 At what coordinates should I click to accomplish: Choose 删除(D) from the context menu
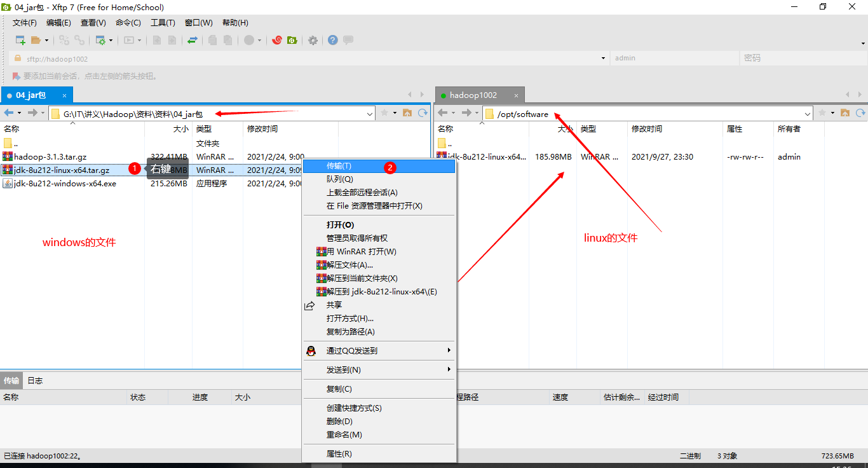point(379,422)
